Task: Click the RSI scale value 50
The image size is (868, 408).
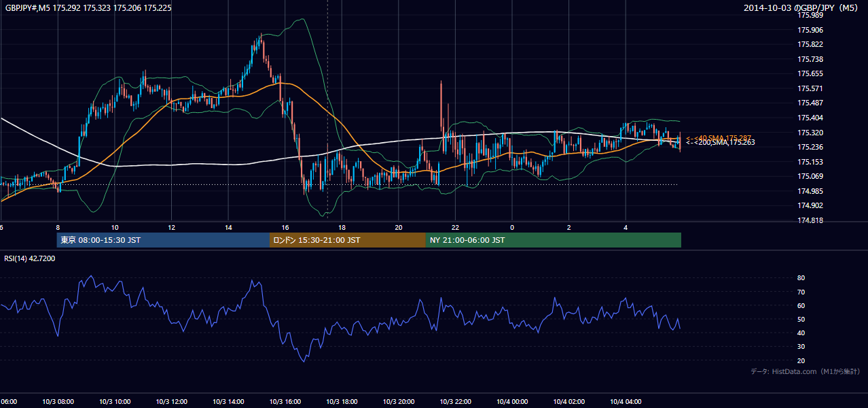Action: tap(801, 319)
